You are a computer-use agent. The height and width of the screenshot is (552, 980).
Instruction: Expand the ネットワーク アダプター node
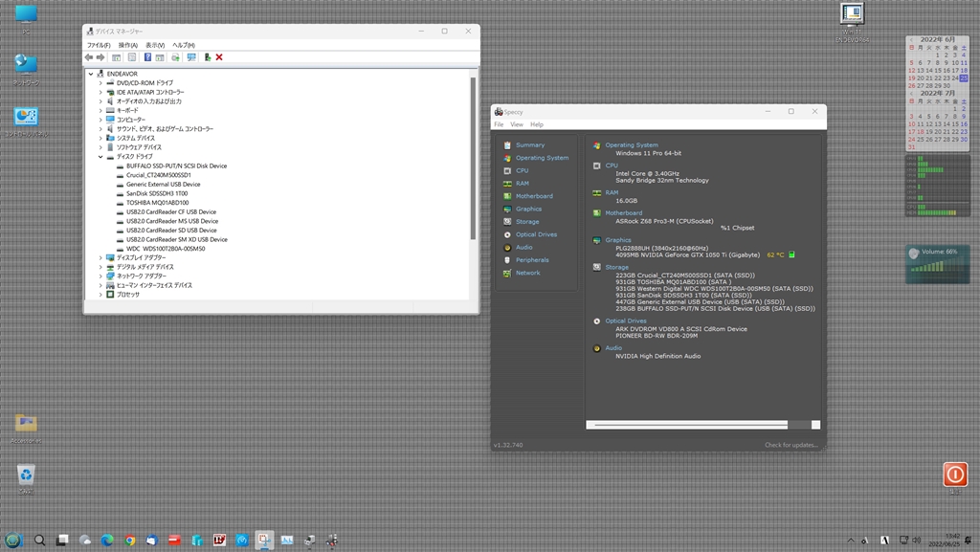click(100, 276)
